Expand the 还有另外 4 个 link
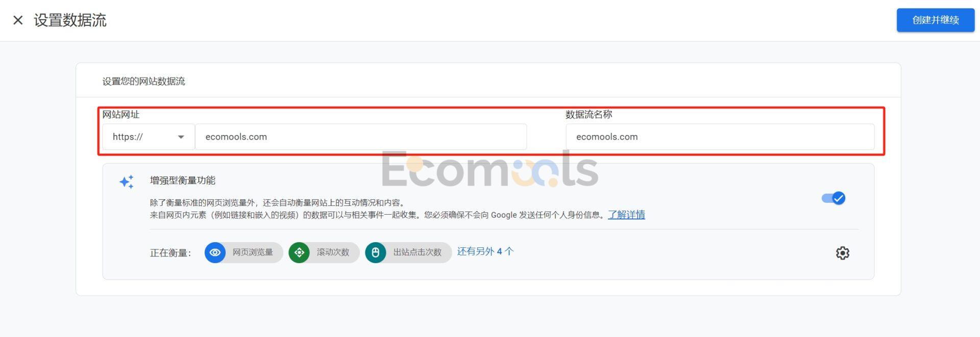This screenshot has height=337, width=980. [x=485, y=251]
